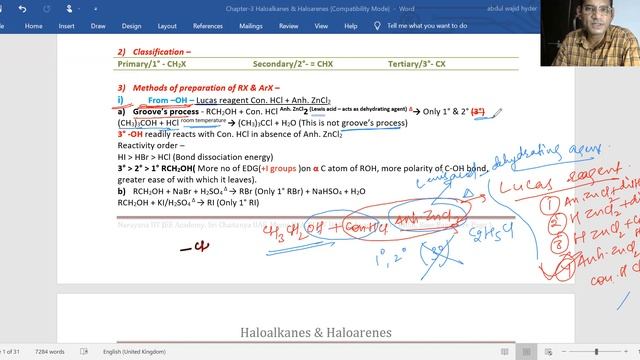The width and height of the screenshot is (640, 360).
Task: Open the Home ribbon tab
Action: coord(33,26)
